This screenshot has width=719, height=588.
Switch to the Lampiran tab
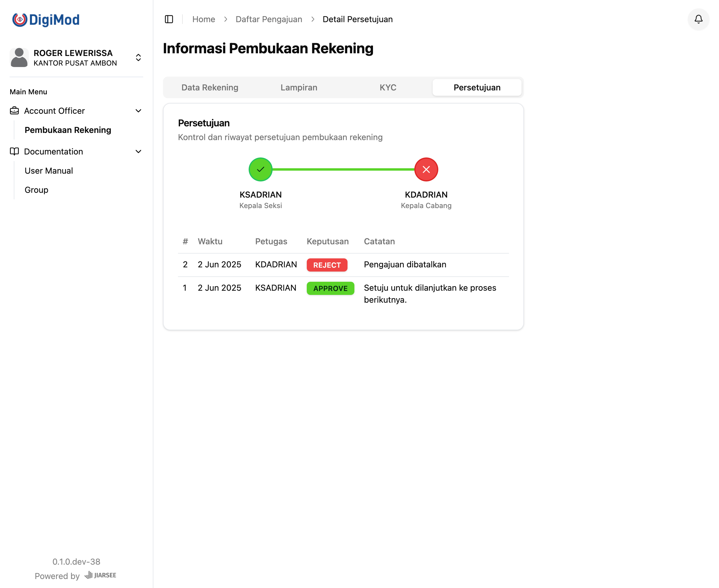click(299, 87)
